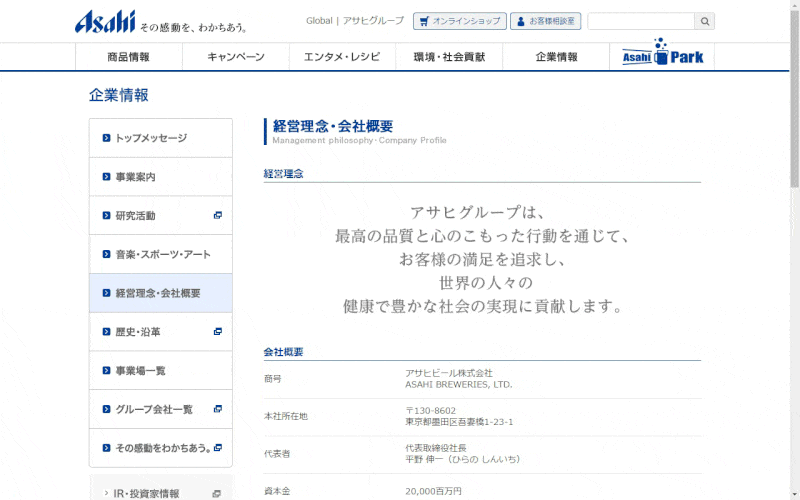800x500 pixels.
Task: Click arrow icon beside 音楽・スポーツ・アート
Action: click(x=106, y=254)
